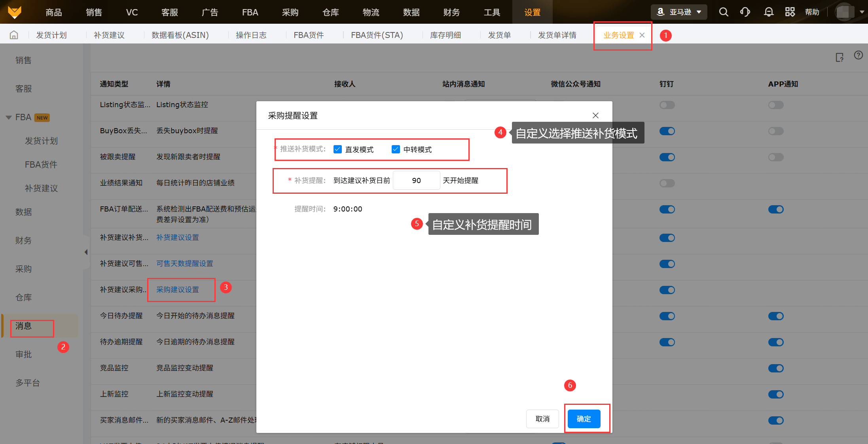
Task: Click the export document icon
Action: pyautogui.click(x=840, y=57)
